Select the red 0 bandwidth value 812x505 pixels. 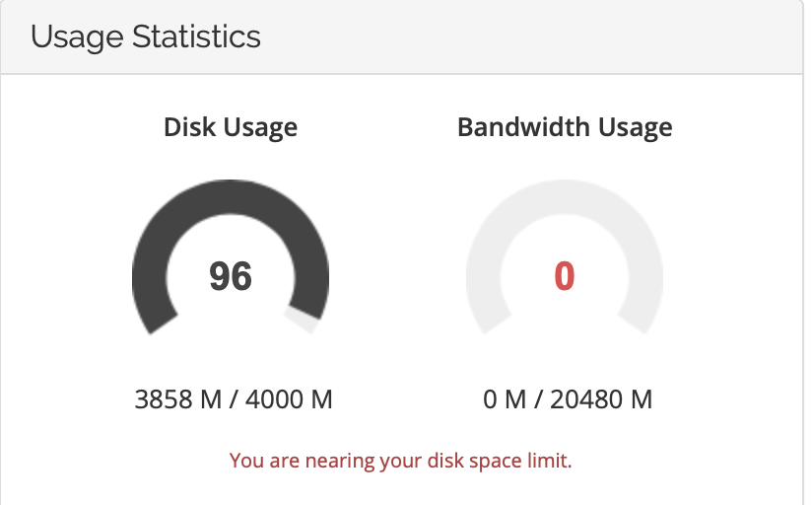pos(565,276)
